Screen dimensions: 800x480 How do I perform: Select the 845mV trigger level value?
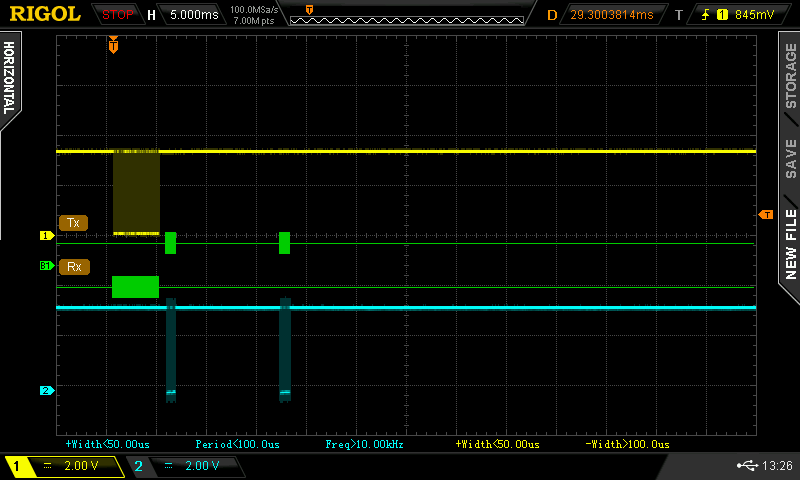(x=755, y=15)
